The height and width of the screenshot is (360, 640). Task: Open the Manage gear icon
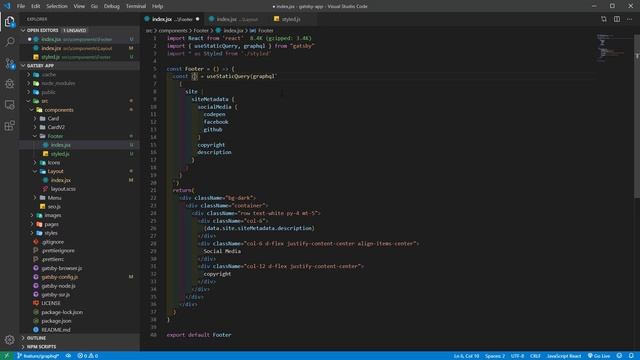click(x=9, y=340)
